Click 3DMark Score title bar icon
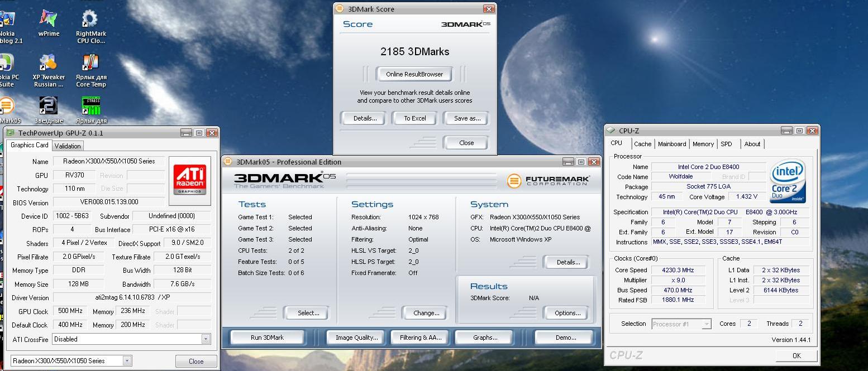Viewport: 868px width, 371px height. 340,9
